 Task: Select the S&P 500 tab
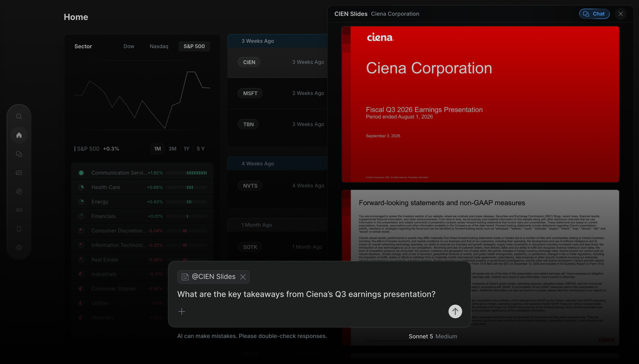(194, 46)
